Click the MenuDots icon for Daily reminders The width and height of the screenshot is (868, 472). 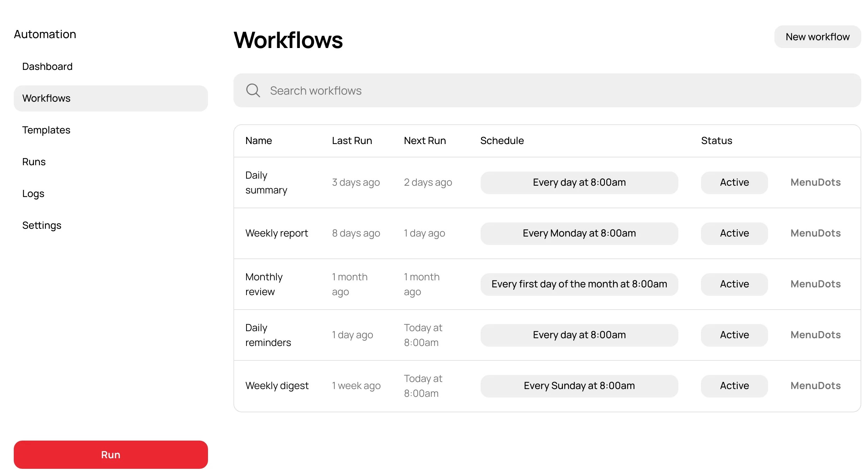(815, 334)
